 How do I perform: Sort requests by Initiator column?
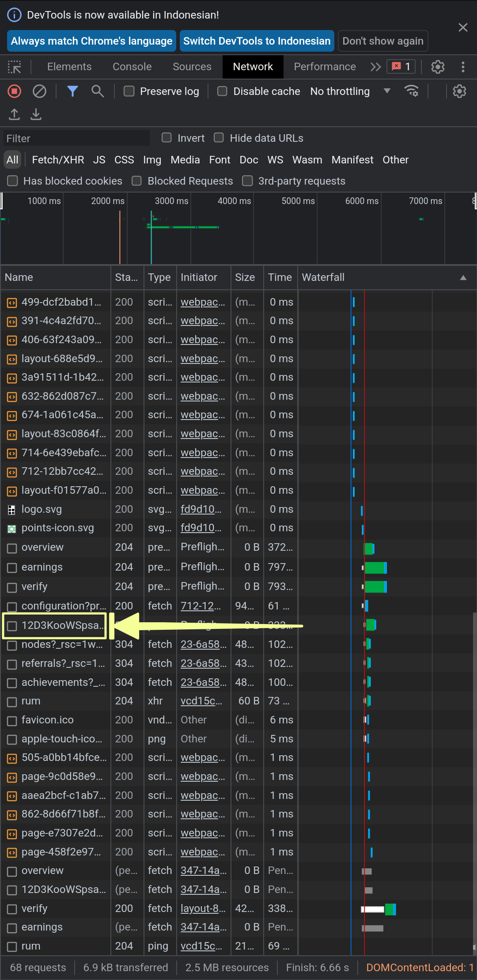click(x=204, y=277)
